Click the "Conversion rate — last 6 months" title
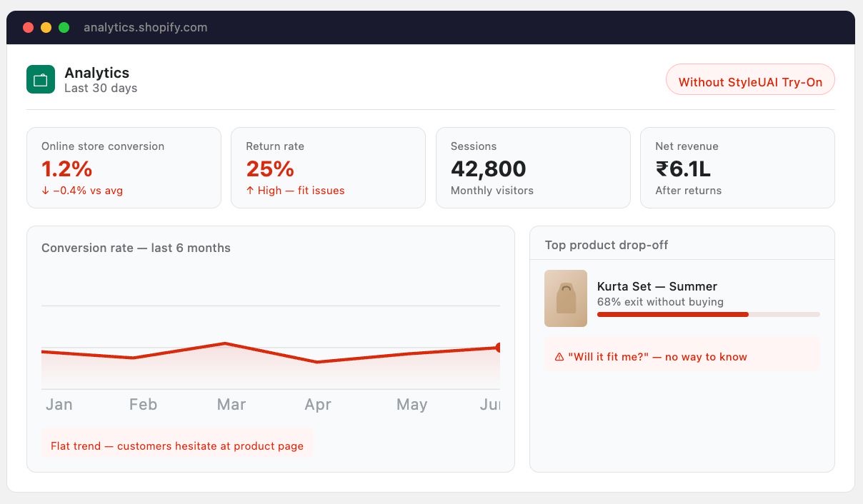This screenshot has width=863, height=504. [136, 248]
